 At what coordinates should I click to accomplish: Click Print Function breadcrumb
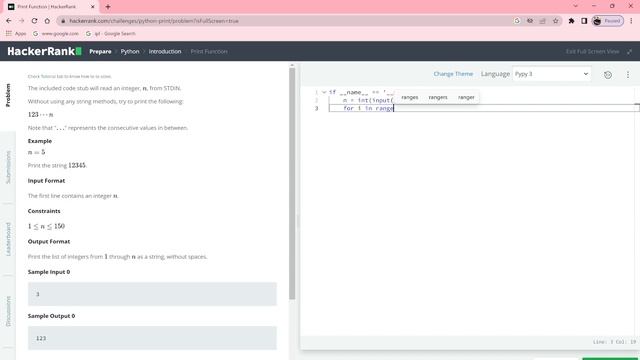tap(209, 51)
